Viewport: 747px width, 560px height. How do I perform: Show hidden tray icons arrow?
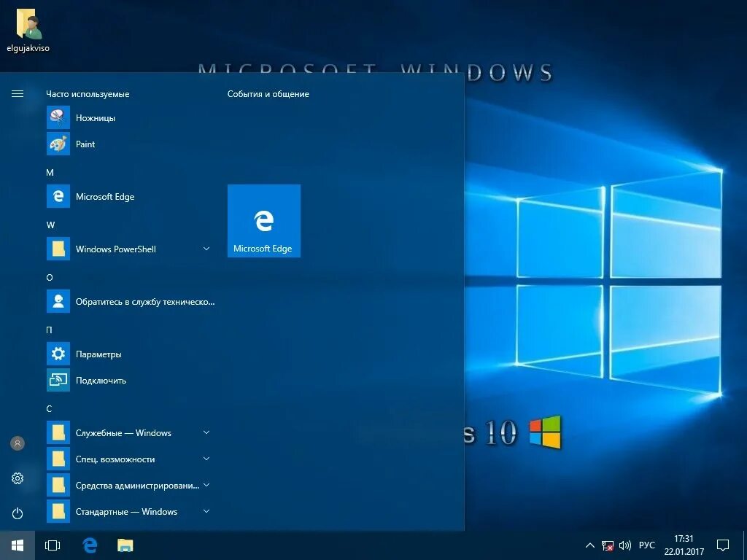[x=589, y=545]
